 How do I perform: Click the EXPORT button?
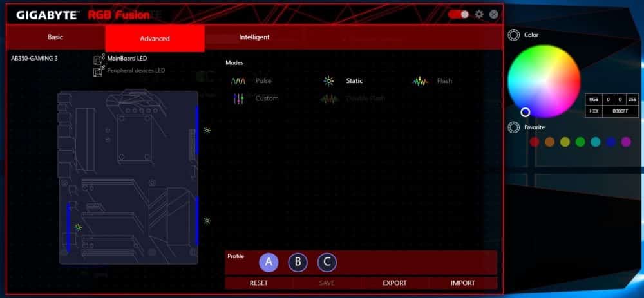(395, 283)
